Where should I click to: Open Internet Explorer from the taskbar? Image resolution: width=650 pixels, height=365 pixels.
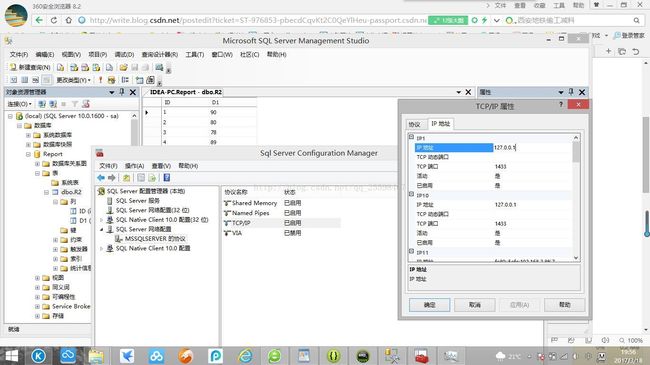coord(245,356)
